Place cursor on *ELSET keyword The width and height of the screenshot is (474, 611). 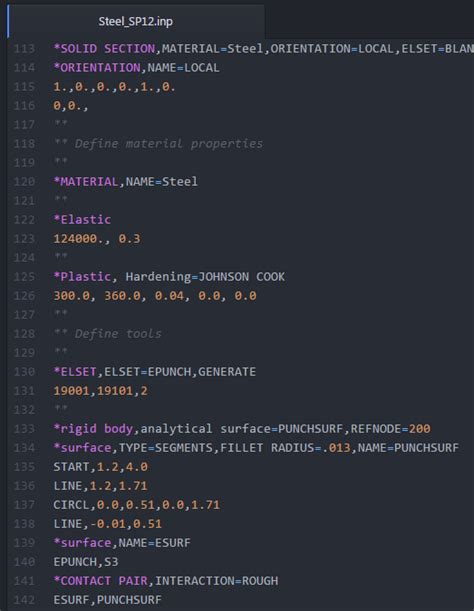click(74, 372)
